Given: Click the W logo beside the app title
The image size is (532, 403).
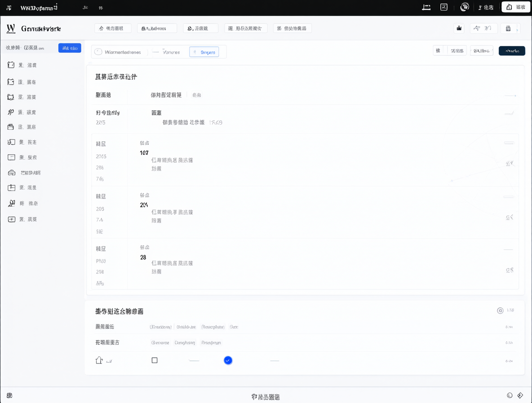Looking at the screenshot, I should coord(11,28).
